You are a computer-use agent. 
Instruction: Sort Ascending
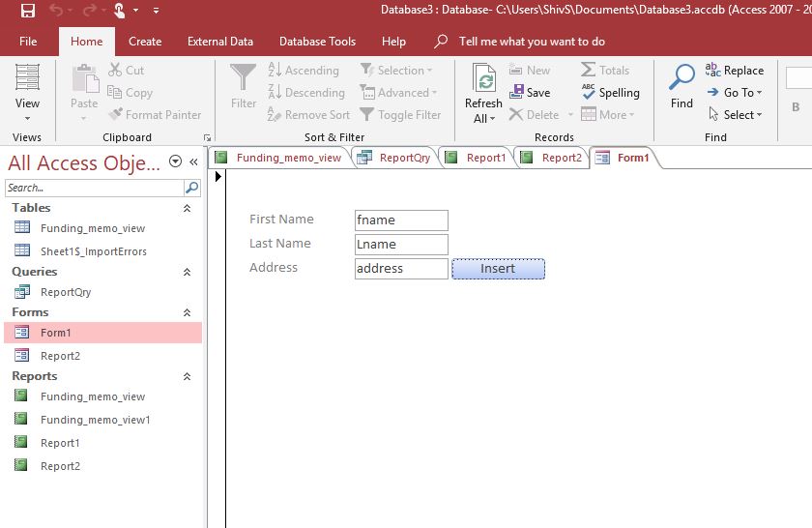tap(304, 70)
